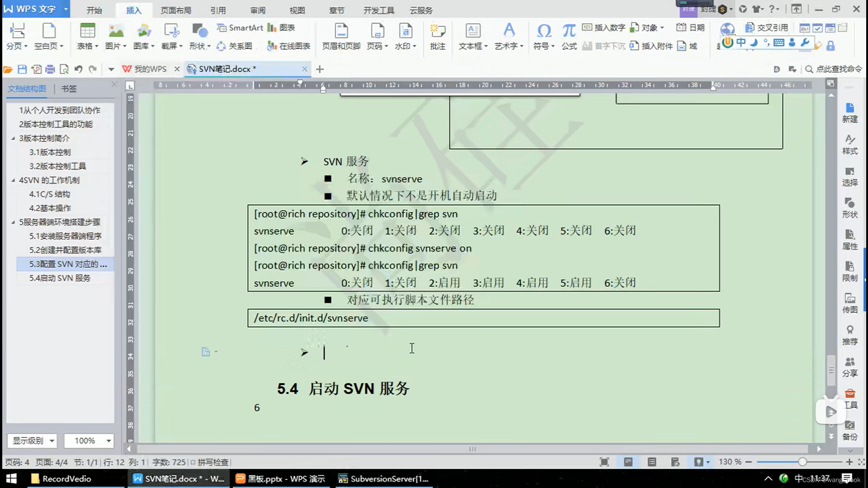868x488 pixels.
Task: Switch to the 开始 ribbon tab
Action: tap(94, 9)
